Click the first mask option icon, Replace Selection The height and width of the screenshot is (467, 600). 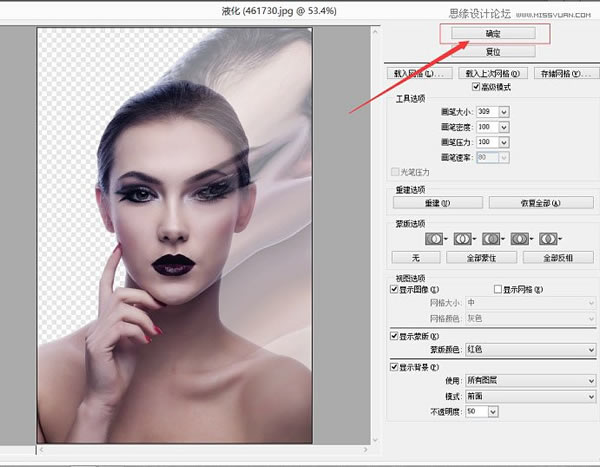(435, 239)
